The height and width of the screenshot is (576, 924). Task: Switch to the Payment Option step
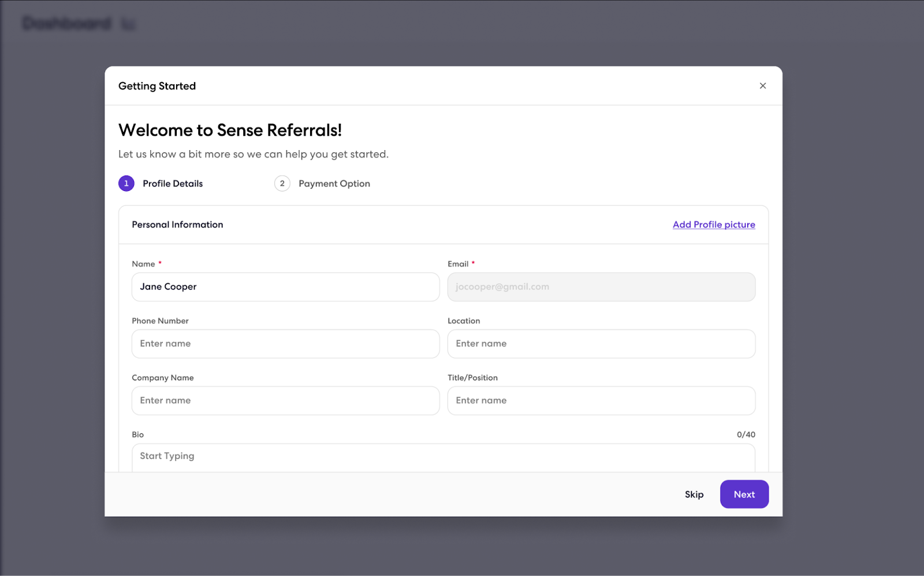(334, 183)
